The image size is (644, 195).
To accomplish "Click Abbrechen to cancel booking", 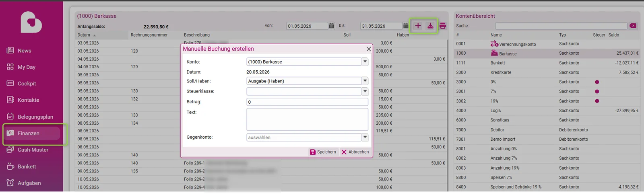I will 355,152.
